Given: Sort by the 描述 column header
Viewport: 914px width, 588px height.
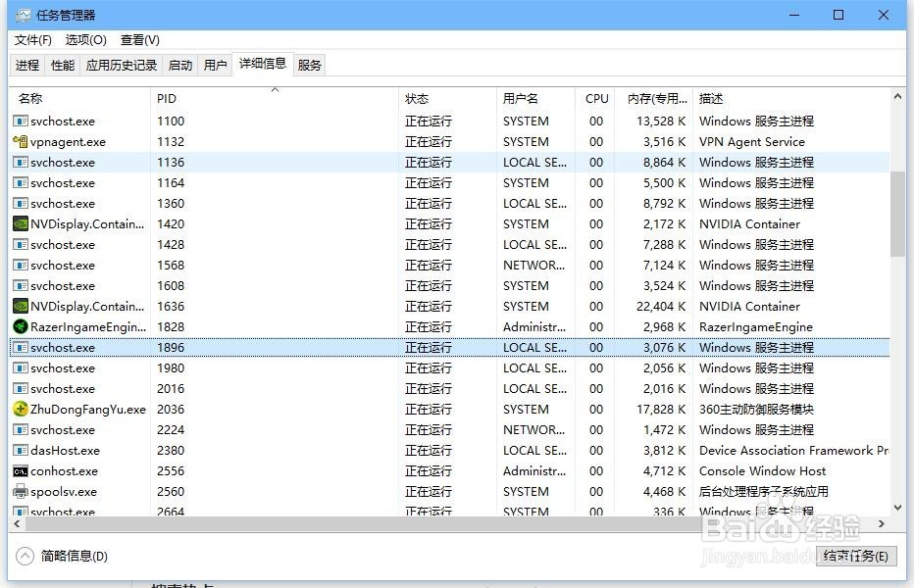Looking at the screenshot, I should tap(791, 98).
